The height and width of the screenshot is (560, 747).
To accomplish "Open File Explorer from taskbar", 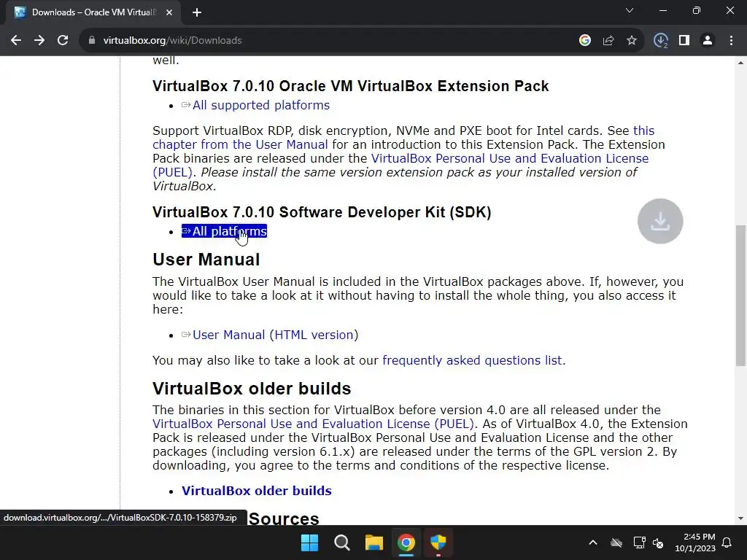I will coord(374,542).
